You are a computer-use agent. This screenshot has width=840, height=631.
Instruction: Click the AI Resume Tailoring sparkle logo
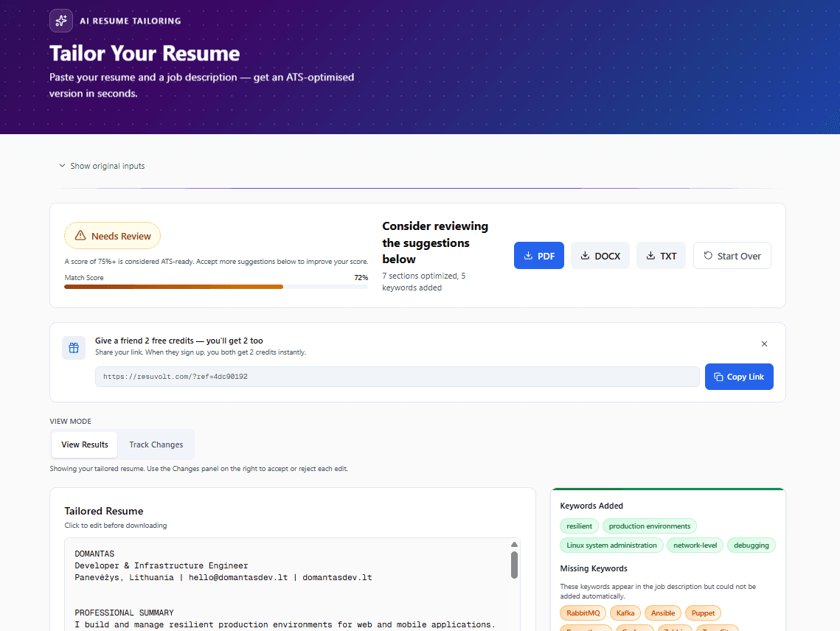point(60,21)
